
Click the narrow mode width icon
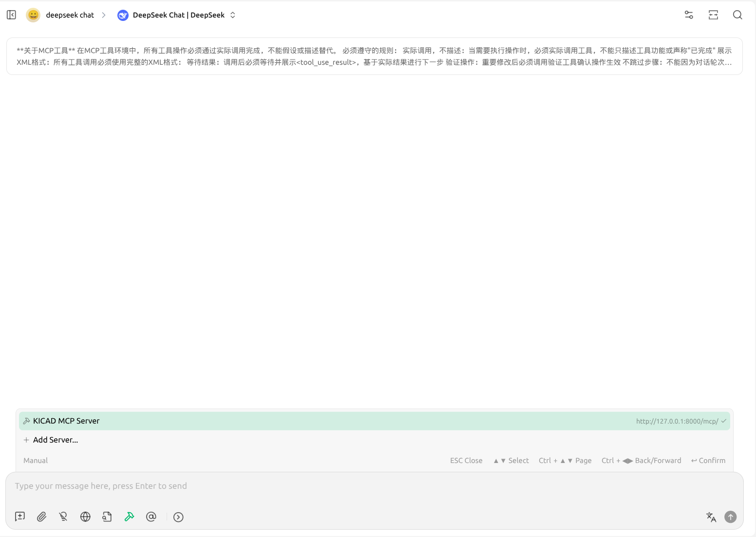coord(713,15)
